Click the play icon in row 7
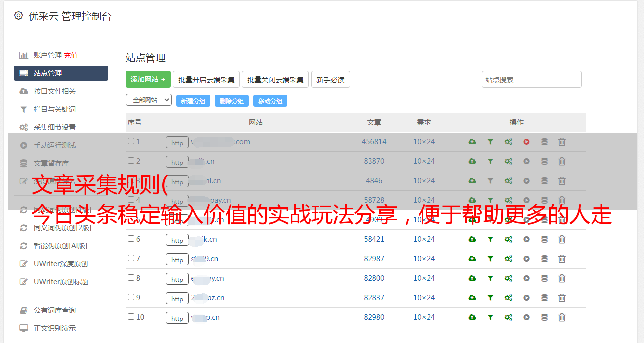644x343 pixels. 526,259
